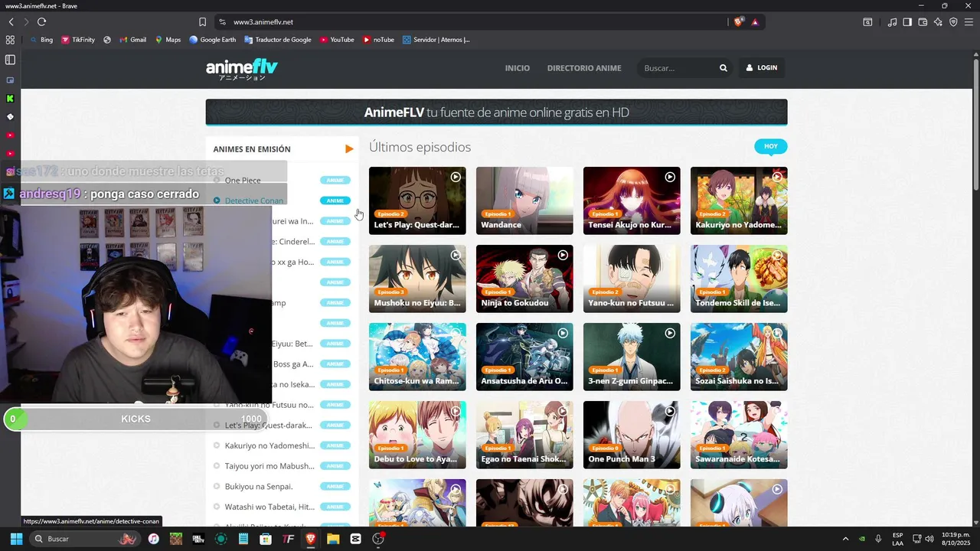Open the Brave Shields lion icon
Image resolution: width=980 pixels, height=551 pixels.
click(x=738, y=22)
